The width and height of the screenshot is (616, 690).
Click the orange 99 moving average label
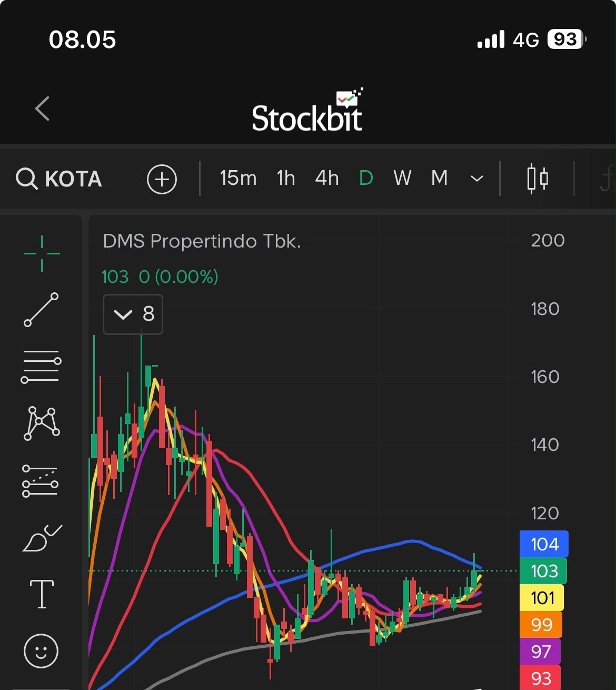(541, 625)
